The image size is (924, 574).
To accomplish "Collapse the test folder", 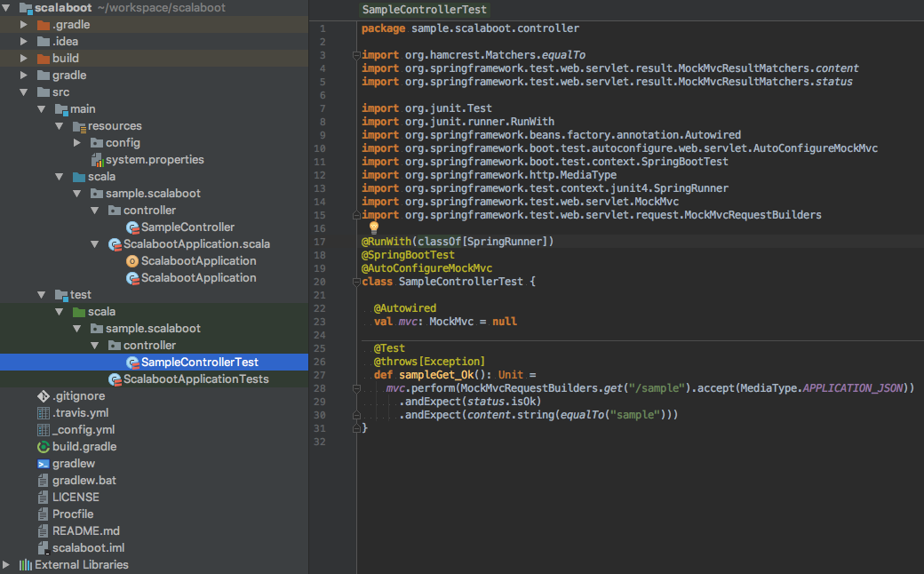I will point(41,295).
